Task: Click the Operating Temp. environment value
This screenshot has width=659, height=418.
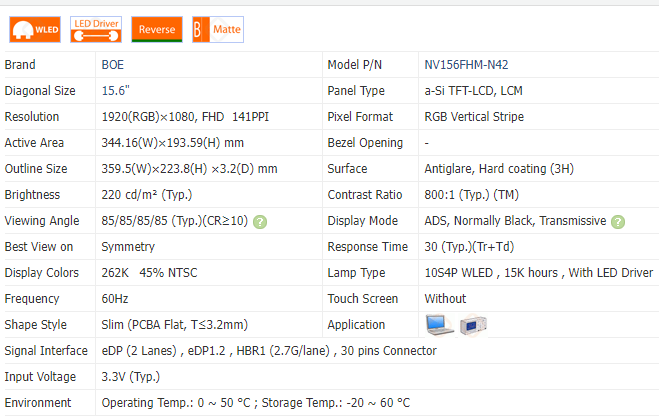Action: 256,403
